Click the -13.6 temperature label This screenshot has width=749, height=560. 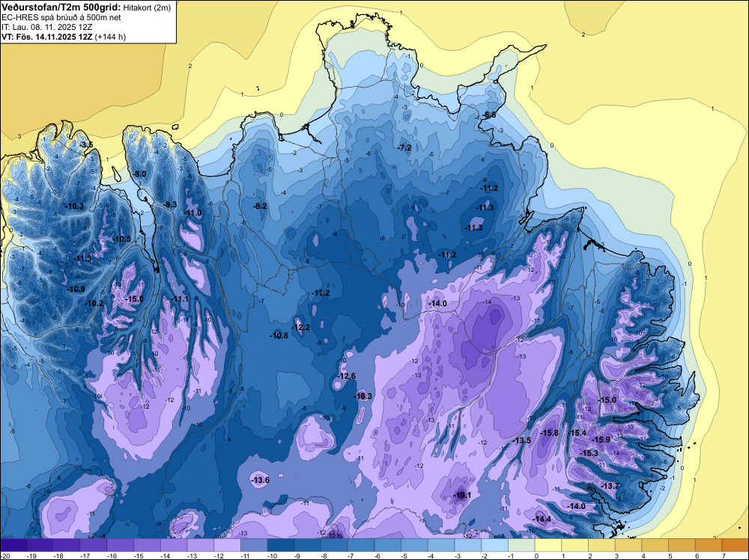click(261, 480)
